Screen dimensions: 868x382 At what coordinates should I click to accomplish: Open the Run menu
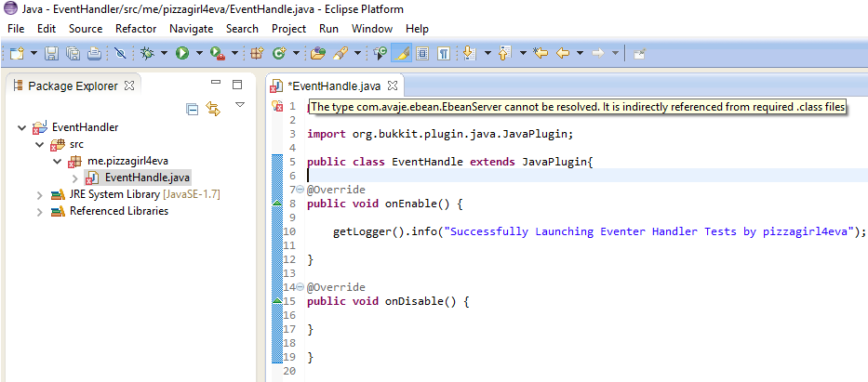click(x=328, y=29)
